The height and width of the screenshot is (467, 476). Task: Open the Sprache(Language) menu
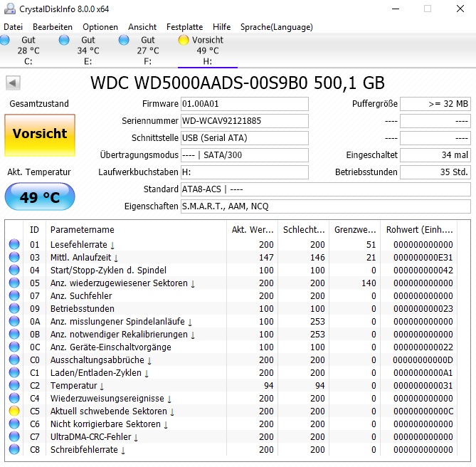click(x=277, y=27)
